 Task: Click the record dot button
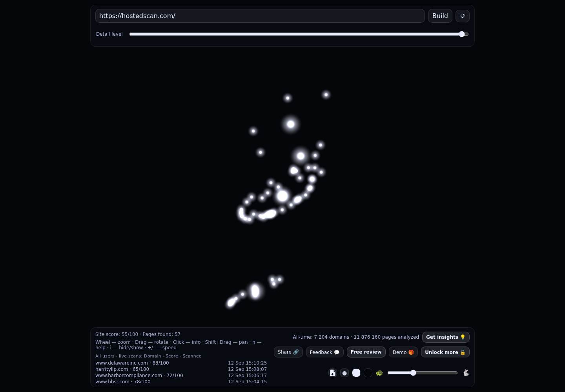(344, 373)
